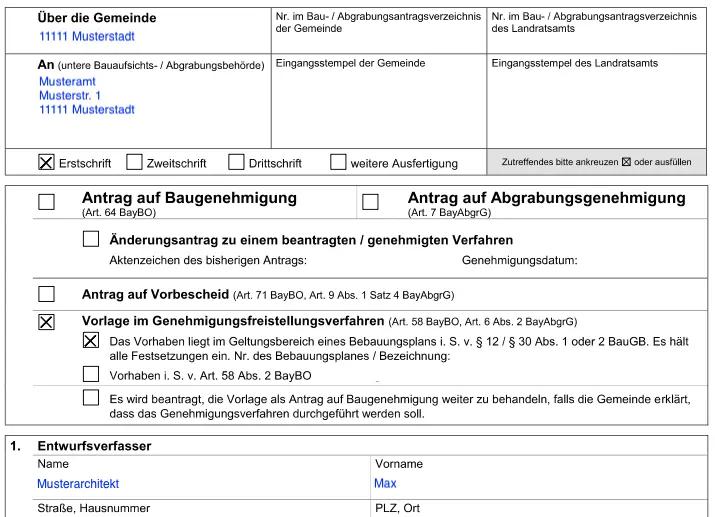Click the 'Genehmigungsdatum:' field

pos(519,260)
